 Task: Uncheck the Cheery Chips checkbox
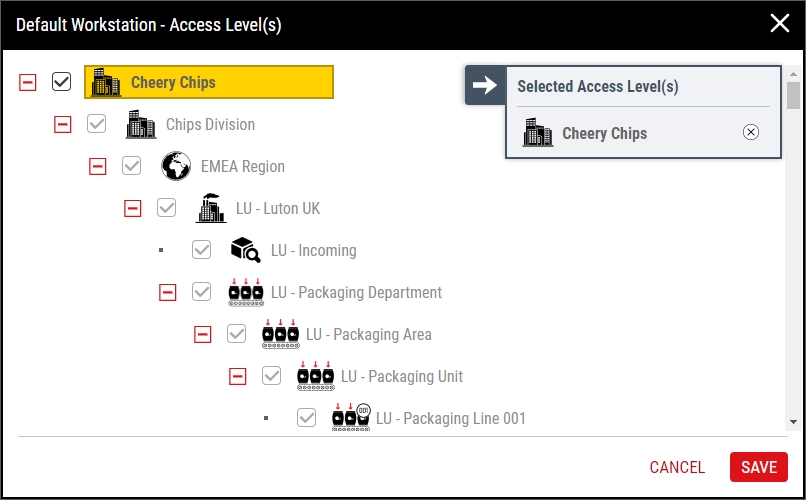[62, 82]
